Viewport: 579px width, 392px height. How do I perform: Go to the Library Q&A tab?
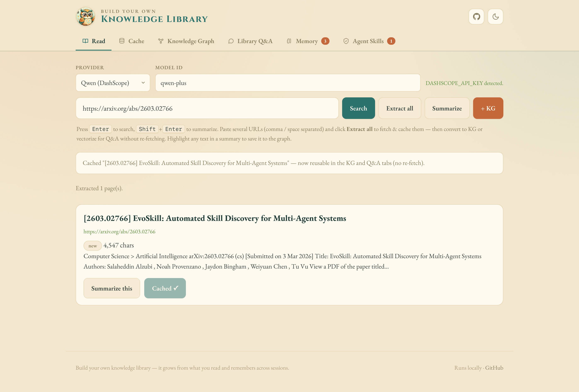tap(250, 41)
